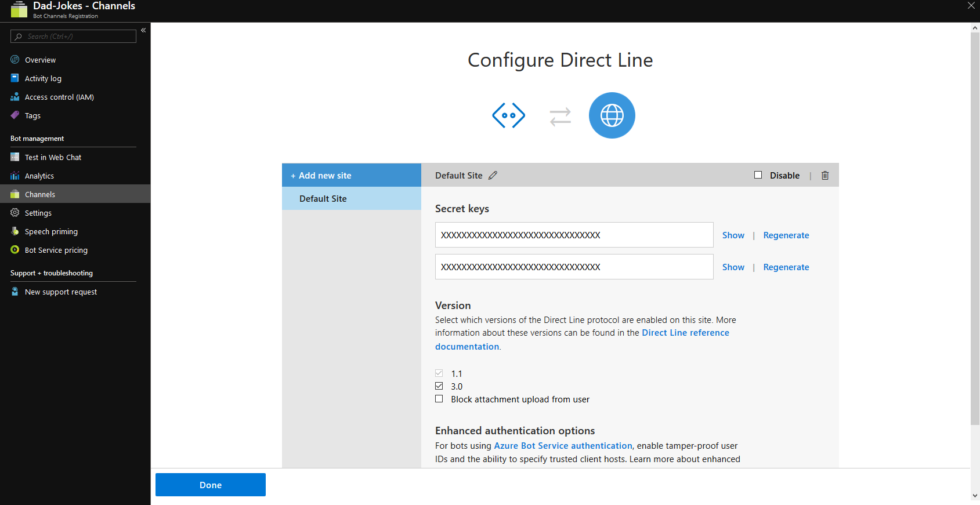Viewport: 980px width, 505px height.
Task: Click the second secret key field
Action: pyautogui.click(x=574, y=267)
